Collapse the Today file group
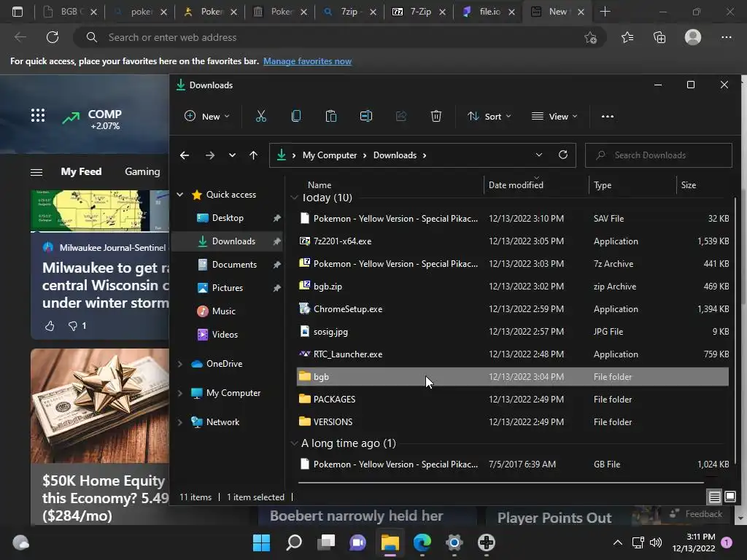This screenshot has width=747, height=560. pos(294,198)
